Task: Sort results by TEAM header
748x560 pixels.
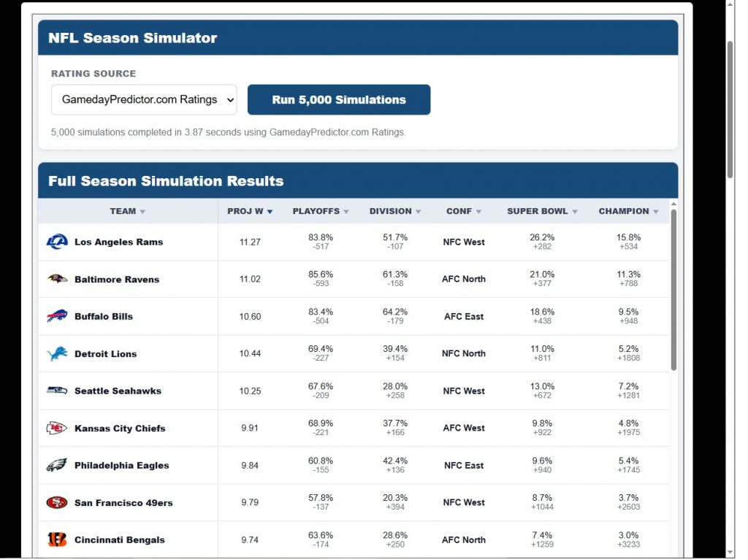Action: point(128,211)
